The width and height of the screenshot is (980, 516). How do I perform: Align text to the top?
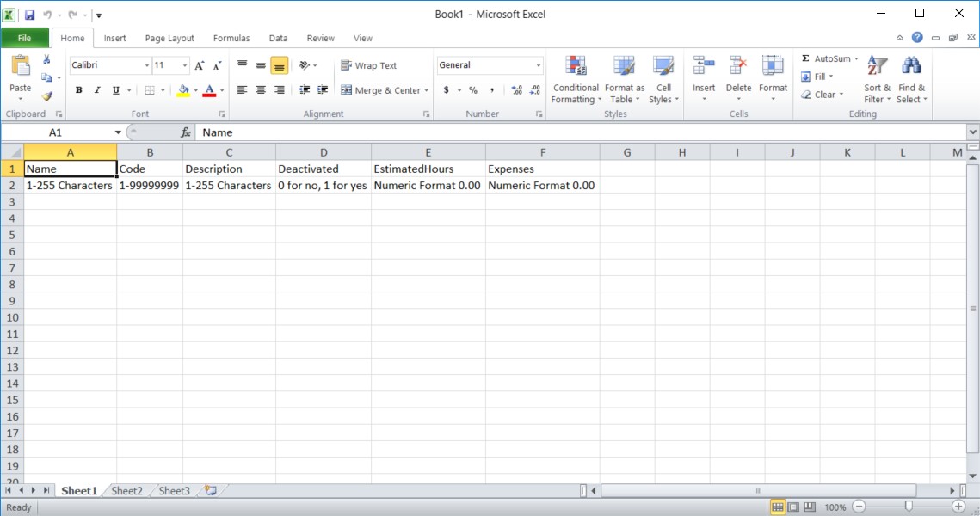[x=242, y=65]
